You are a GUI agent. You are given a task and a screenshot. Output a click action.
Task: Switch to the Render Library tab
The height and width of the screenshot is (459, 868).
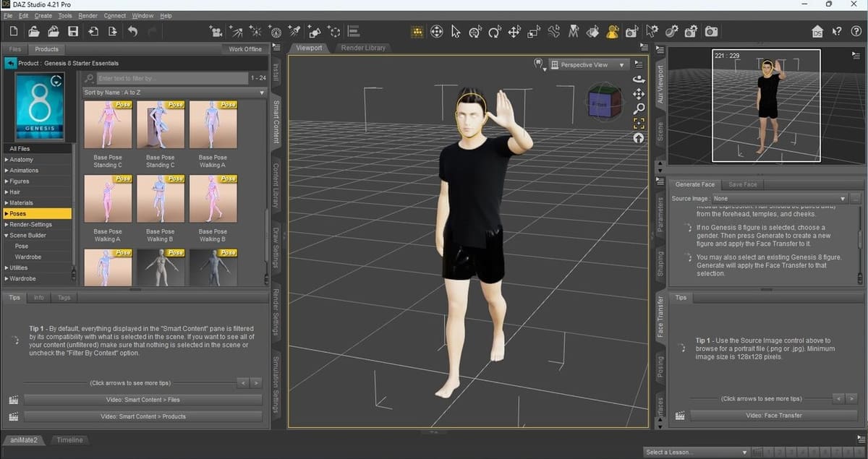click(364, 48)
